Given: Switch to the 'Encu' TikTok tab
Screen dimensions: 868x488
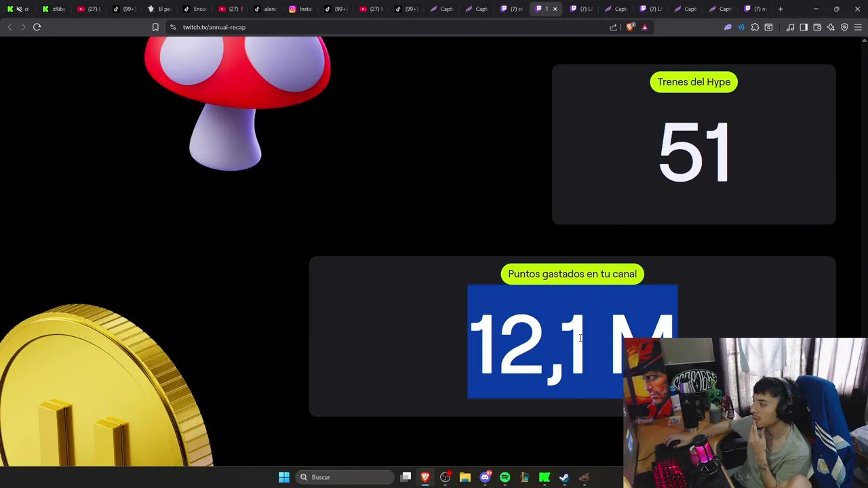Looking at the screenshot, I should [195, 9].
